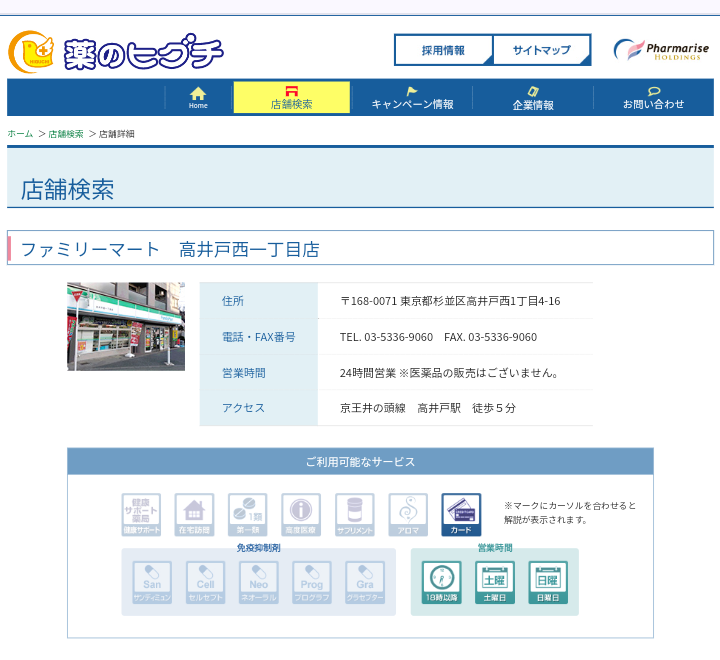Click the 土曜日 calendar icon
The height and width of the screenshot is (660, 720).
point(495,582)
